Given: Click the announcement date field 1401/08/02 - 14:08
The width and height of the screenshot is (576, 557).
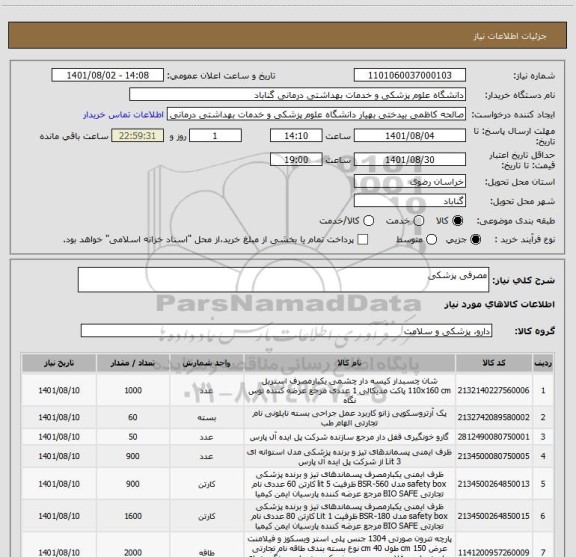Looking at the screenshot, I should (x=108, y=75).
